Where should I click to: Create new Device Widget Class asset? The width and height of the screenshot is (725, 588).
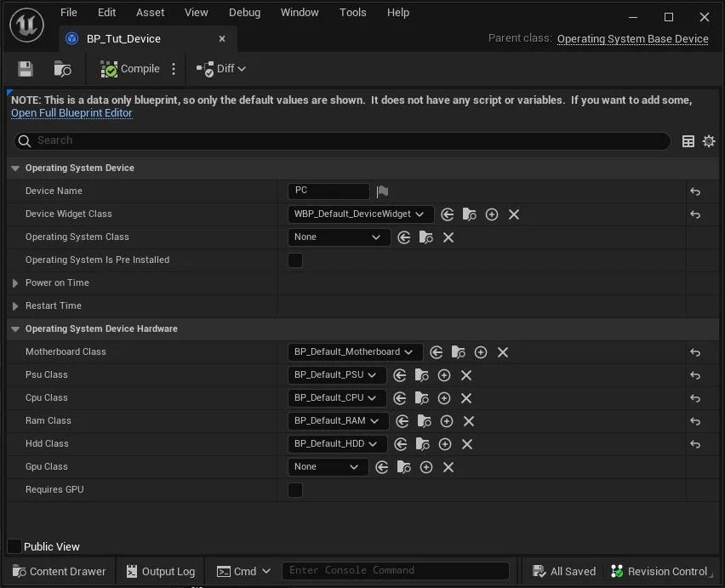(492, 214)
